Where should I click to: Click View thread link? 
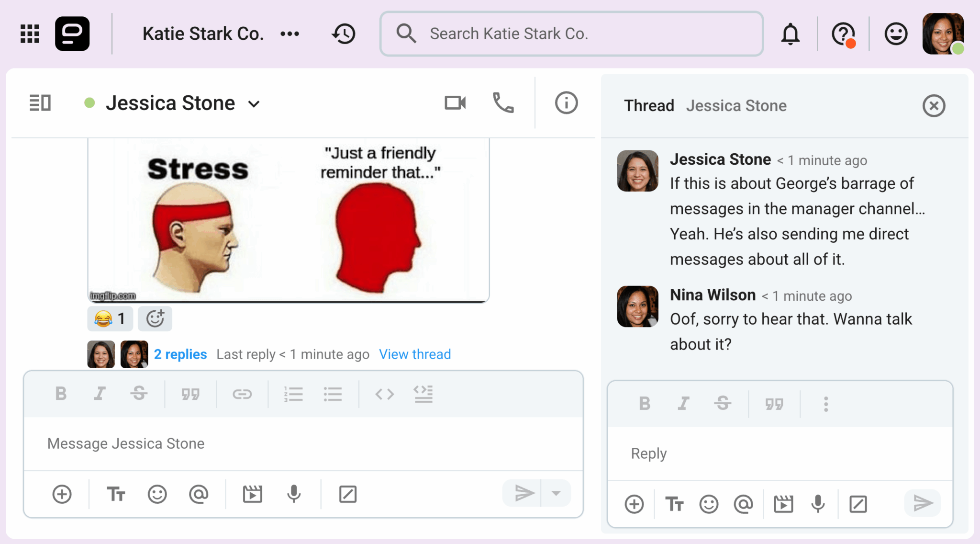point(415,354)
